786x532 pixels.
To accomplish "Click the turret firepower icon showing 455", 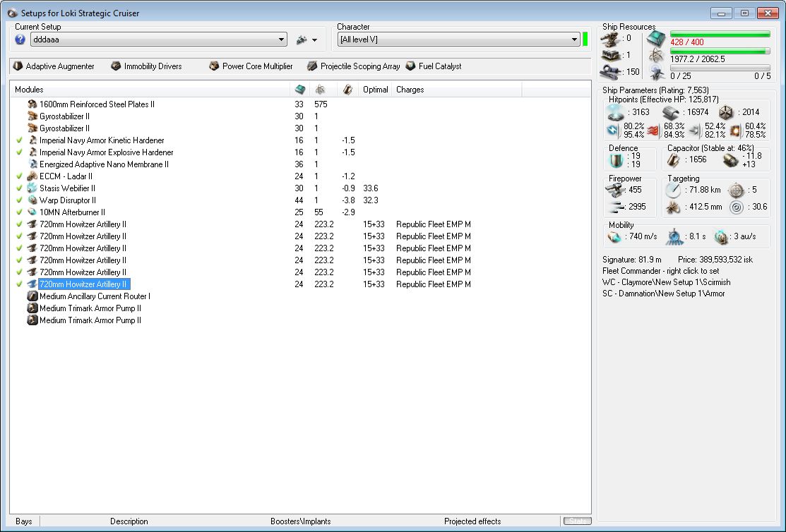I will click(615, 191).
